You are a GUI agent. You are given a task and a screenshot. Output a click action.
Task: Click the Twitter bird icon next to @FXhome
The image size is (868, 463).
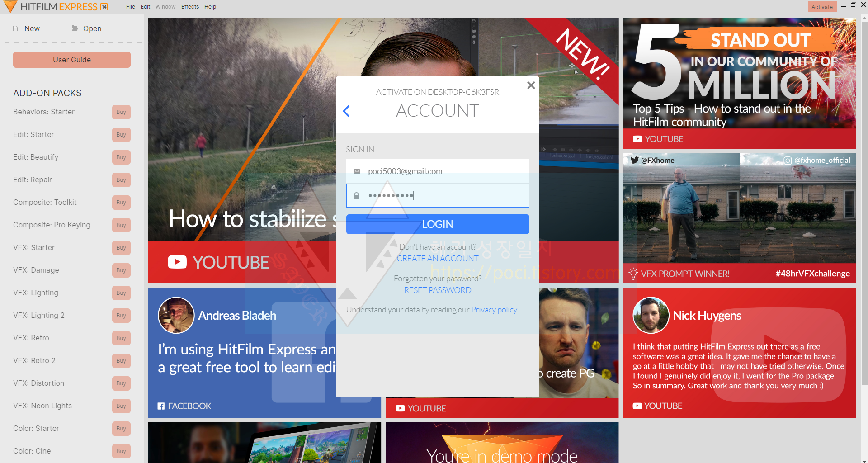tap(635, 160)
